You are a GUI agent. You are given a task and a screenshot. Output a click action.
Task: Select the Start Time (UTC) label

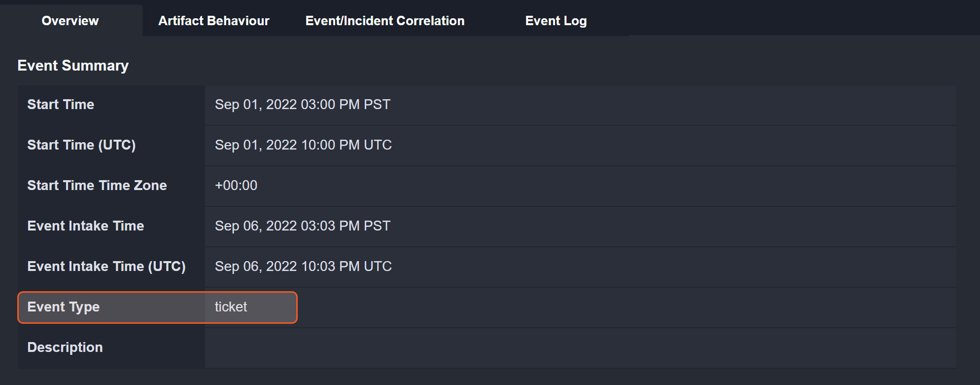pos(81,145)
